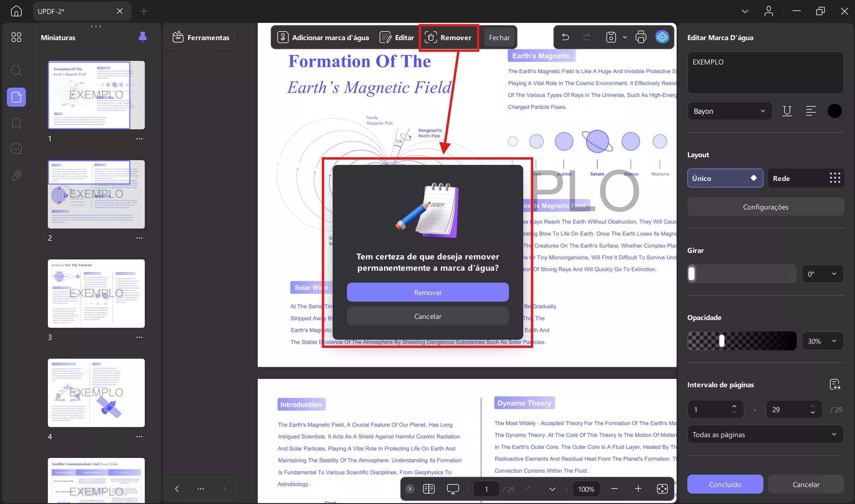Image resolution: width=855 pixels, height=504 pixels.
Task: Toggle page range swap icon beside Intervalo
Action: 834,385
